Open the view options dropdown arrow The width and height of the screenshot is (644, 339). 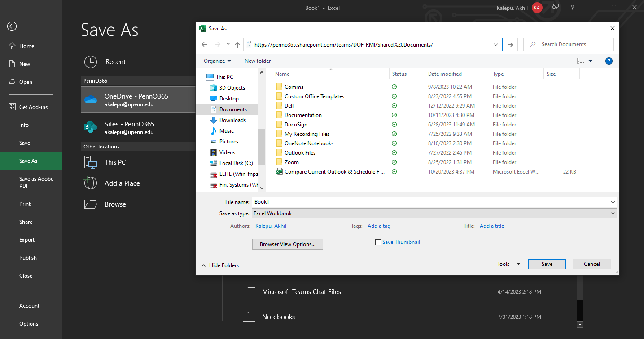tap(590, 61)
